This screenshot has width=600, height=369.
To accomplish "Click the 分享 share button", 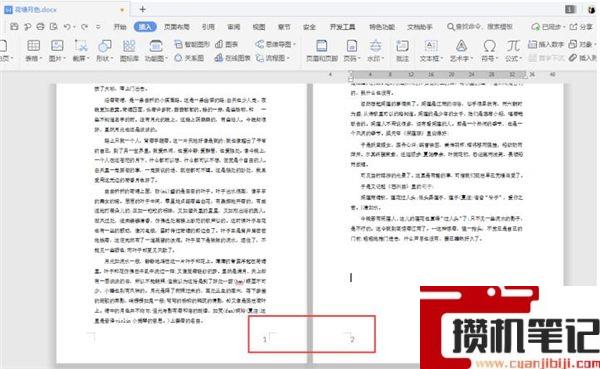I will point(581,27).
